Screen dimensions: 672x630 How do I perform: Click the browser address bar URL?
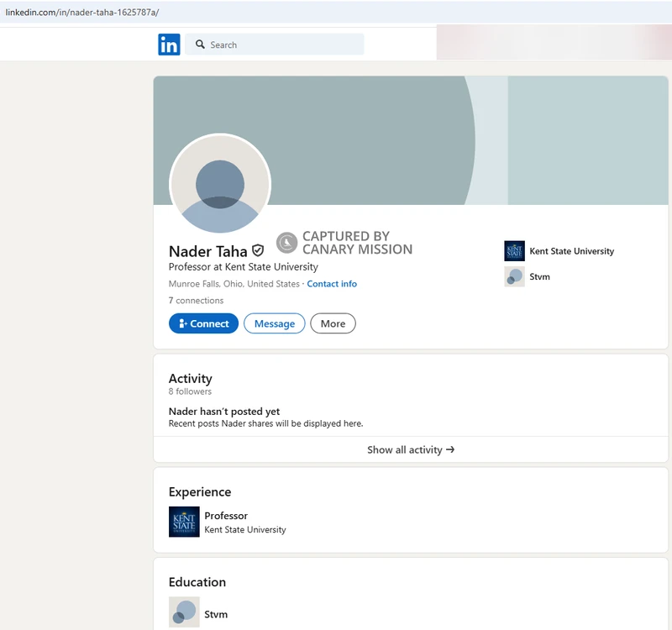pyautogui.click(x=82, y=13)
